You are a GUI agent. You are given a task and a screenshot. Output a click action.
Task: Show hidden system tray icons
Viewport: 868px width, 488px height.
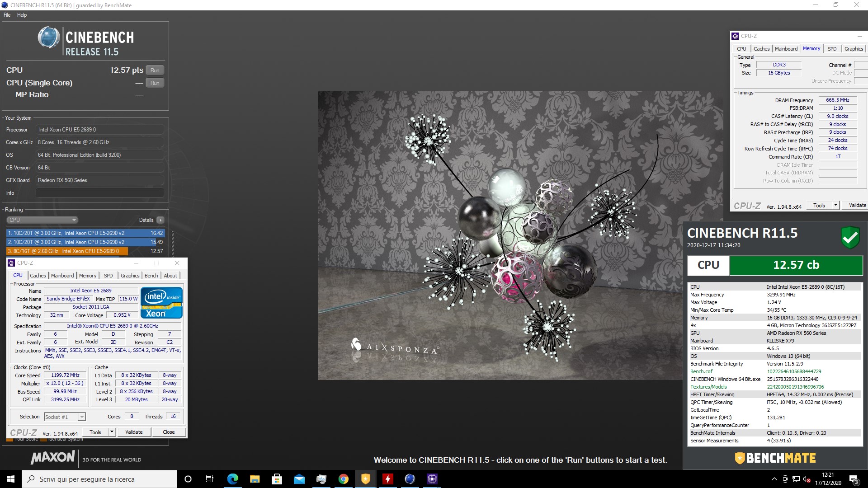pyautogui.click(x=774, y=479)
